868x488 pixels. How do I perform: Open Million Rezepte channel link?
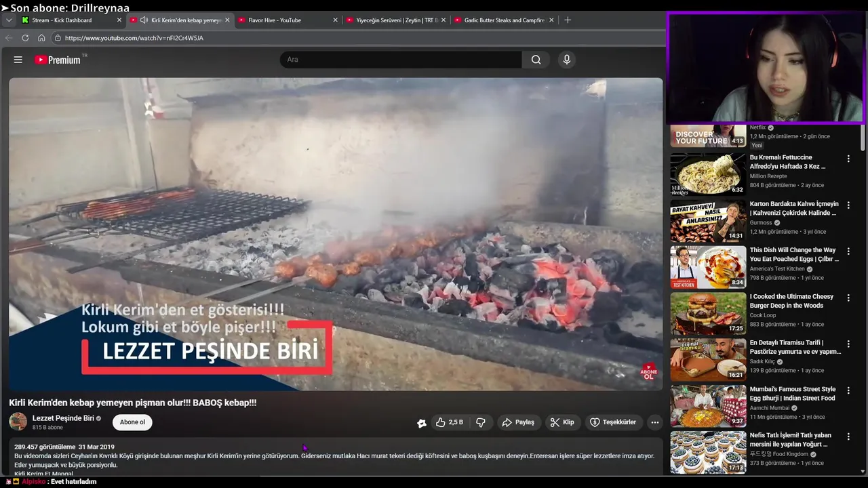(768, 176)
